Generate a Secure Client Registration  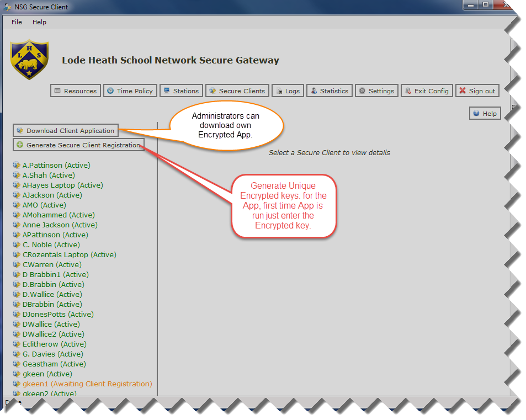(x=78, y=145)
